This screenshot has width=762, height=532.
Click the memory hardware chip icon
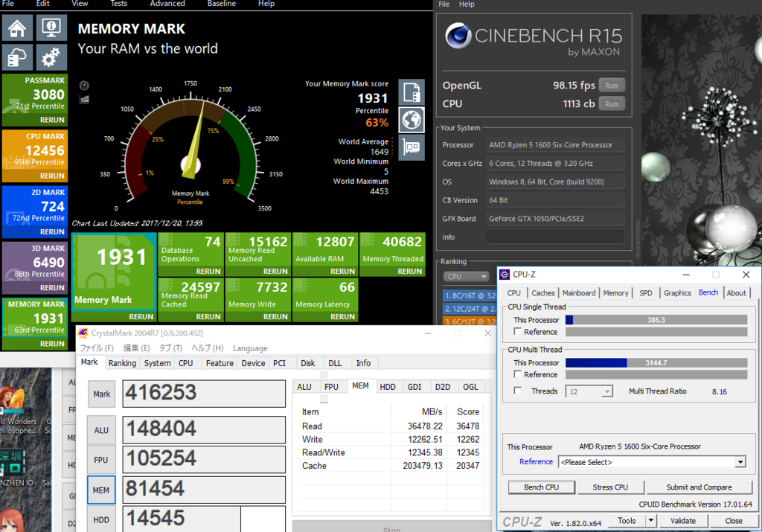click(411, 147)
